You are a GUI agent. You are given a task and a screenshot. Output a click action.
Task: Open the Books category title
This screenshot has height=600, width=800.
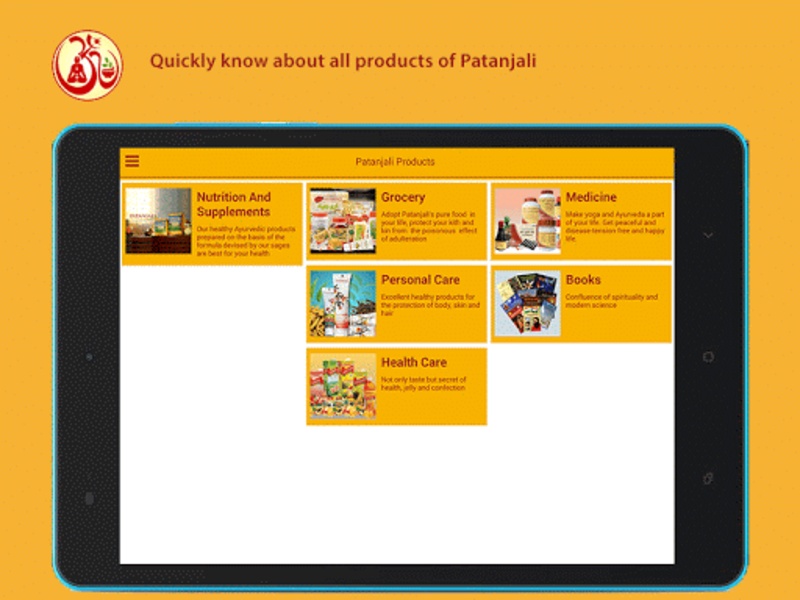pos(583,280)
